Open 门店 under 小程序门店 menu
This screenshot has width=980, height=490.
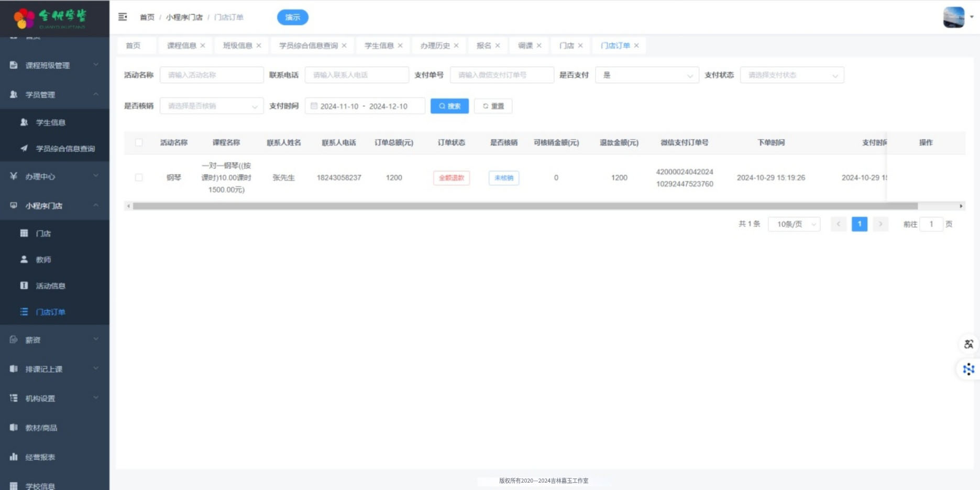point(43,234)
